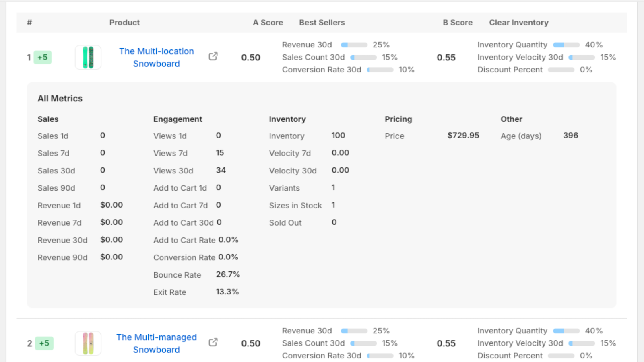Viewport: 644px width, 362px height.
Task: Click row number 2 to expand details
Action: tap(29, 343)
